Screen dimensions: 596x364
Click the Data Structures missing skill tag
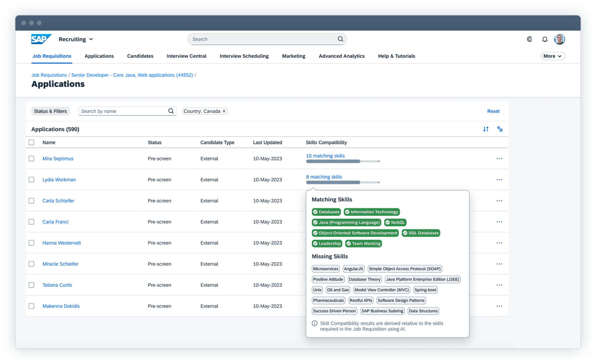point(423,311)
